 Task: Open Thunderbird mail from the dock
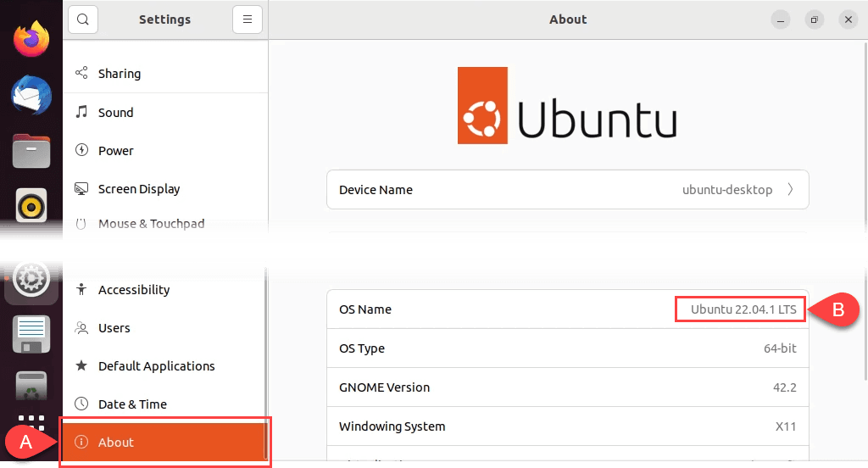click(31, 94)
